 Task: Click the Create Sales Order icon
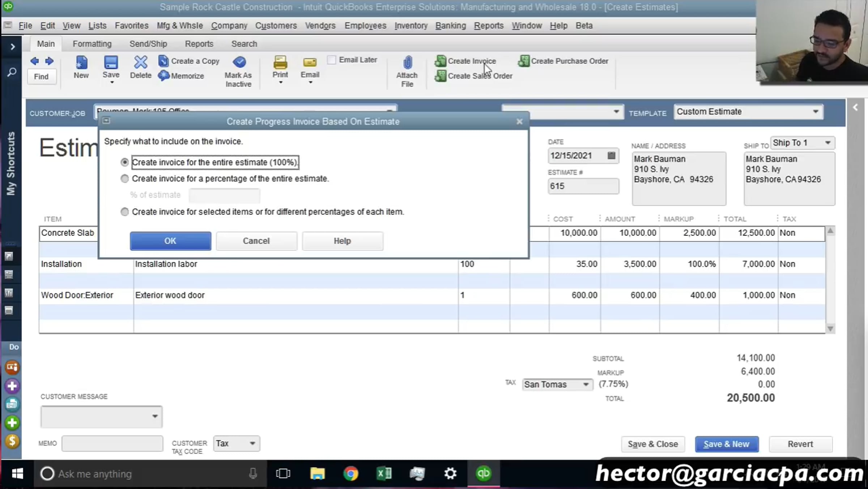(x=440, y=76)
